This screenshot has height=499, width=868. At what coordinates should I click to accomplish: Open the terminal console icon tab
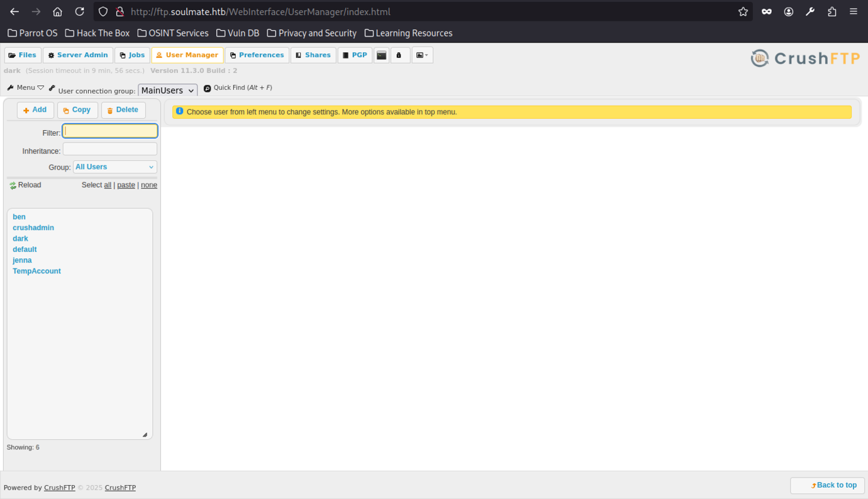point(381,55)
